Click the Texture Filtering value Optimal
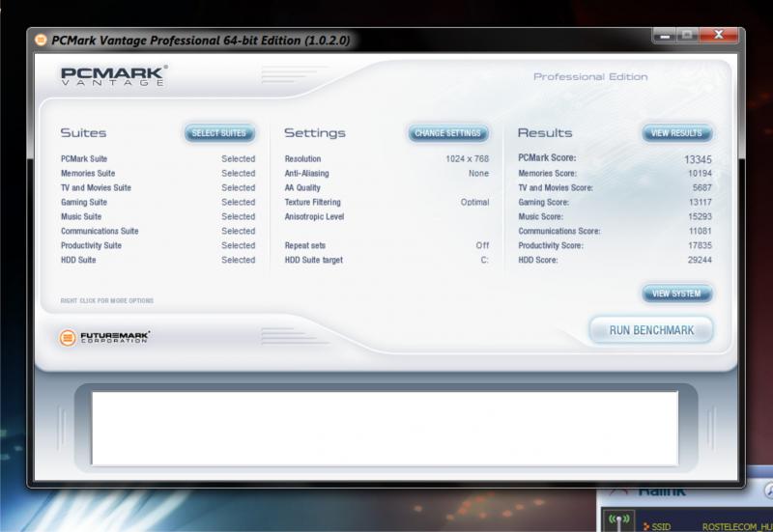Viewport: 773px width, 532px height. pos(474,202)
